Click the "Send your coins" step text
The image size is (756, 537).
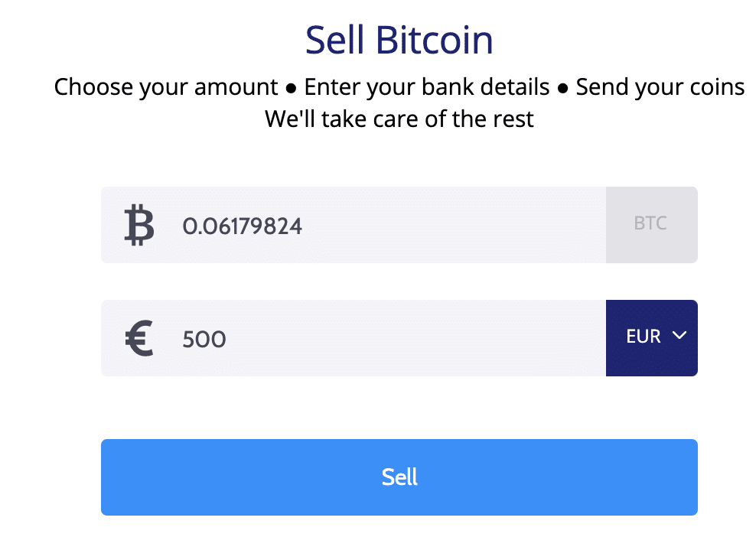pyautogui.click(x=660, y=87)
